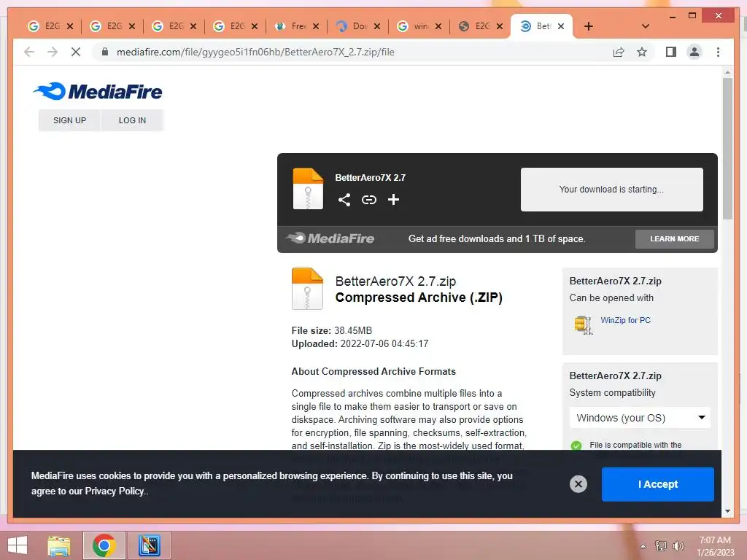
Task: Expand the Windows (your OS) dropdown
Action: coord(640,418)
